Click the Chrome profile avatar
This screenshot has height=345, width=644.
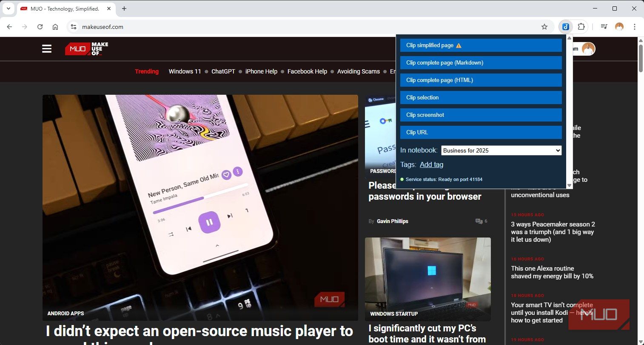click(619, 27)
